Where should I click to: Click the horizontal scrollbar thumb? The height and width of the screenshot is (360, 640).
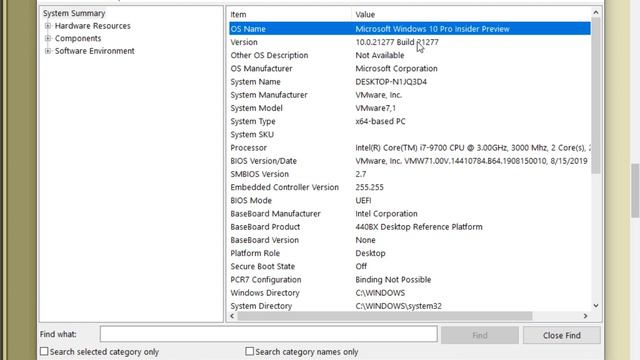[385, 316]
